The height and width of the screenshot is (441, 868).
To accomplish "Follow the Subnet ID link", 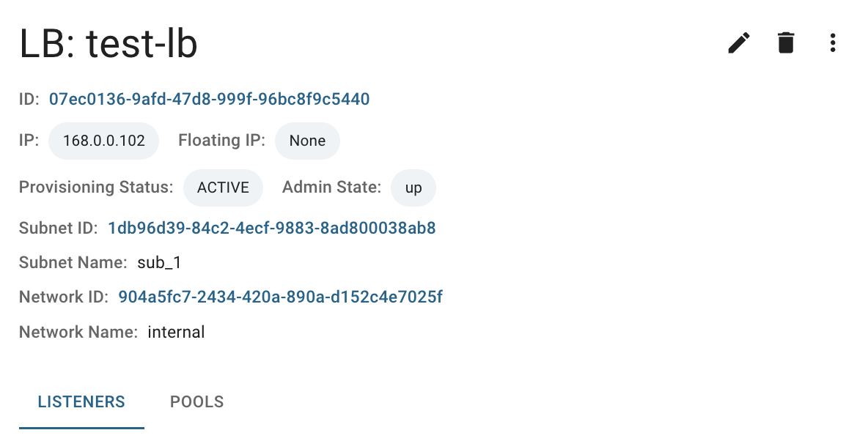I will pos(272,228).
